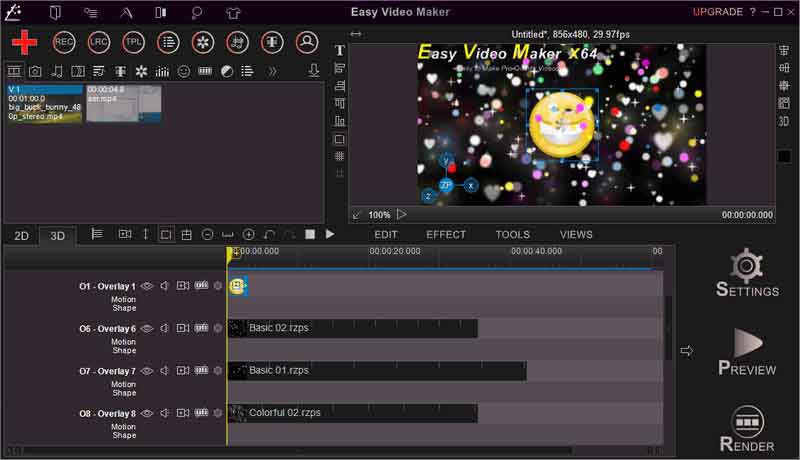The image size is (800, 460).
Task: Open the VIEWS menu
Action: coord(576,235)
